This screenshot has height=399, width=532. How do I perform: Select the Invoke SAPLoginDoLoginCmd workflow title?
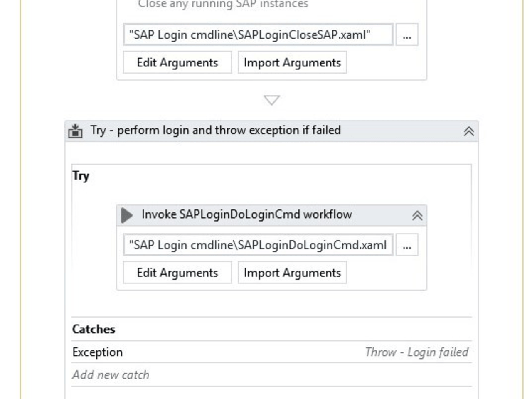coord(246,214)
